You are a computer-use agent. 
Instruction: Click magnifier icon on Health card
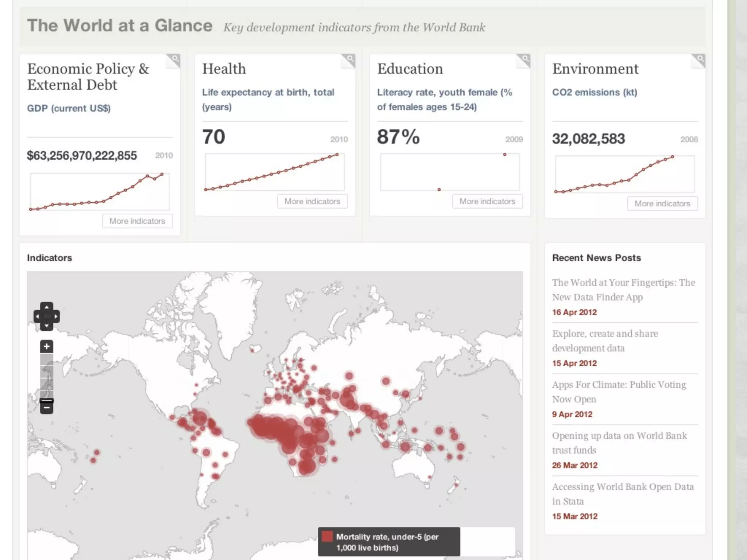[350, 59]
